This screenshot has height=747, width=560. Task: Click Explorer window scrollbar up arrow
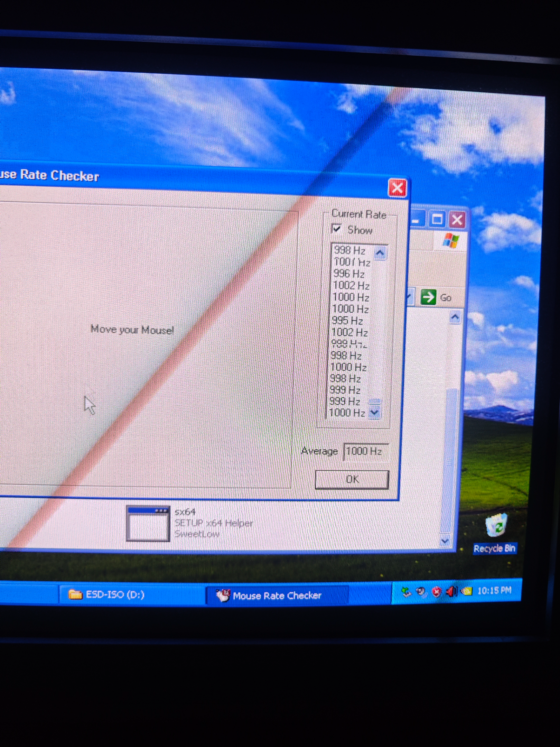coord(455,317)
